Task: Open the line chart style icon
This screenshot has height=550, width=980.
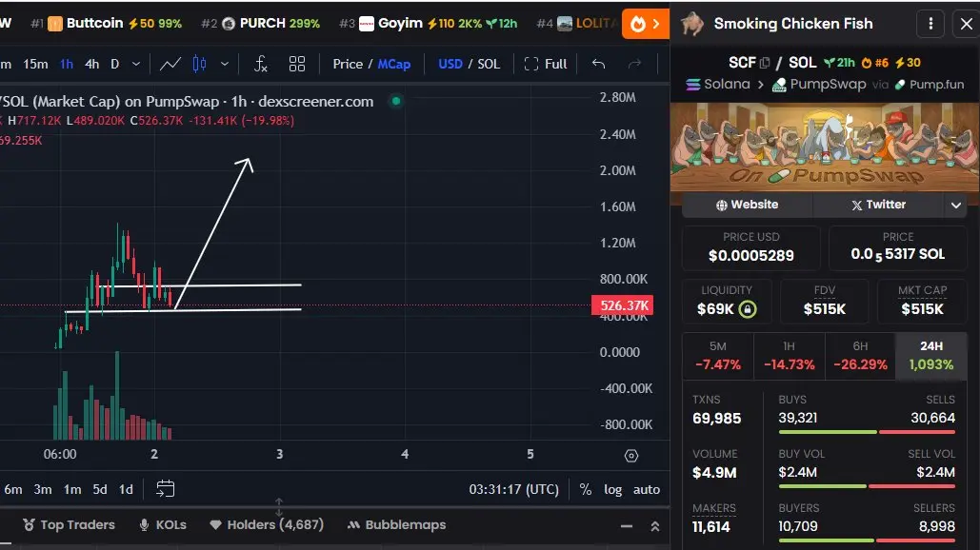Action: tap(170, 64)
